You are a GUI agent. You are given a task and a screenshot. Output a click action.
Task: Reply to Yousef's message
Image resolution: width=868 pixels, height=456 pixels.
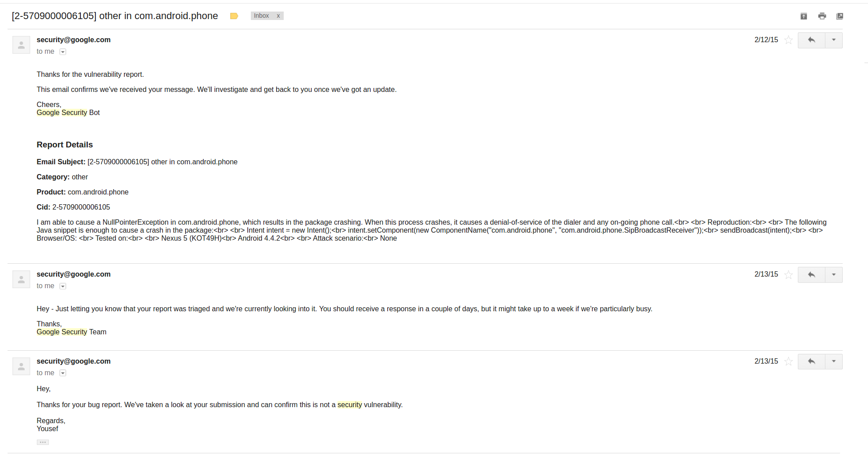[811, 361]
